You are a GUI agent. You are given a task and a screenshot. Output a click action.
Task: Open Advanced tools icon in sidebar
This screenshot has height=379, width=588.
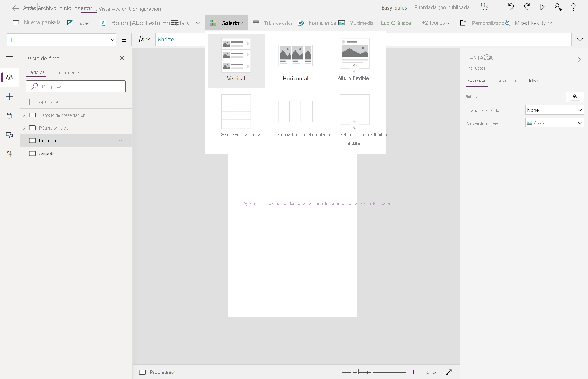click(x=9, y=154)
